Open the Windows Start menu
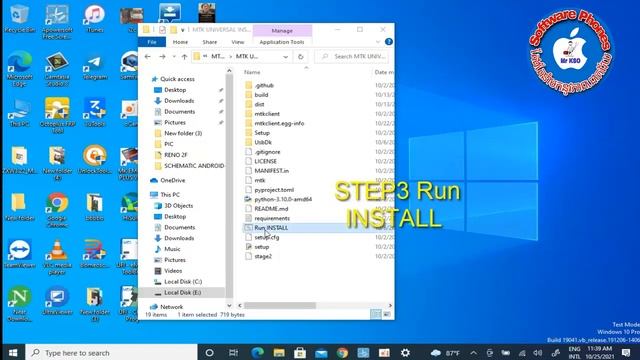The width and height of the screenshot is (640, 360). click(13, 353)
